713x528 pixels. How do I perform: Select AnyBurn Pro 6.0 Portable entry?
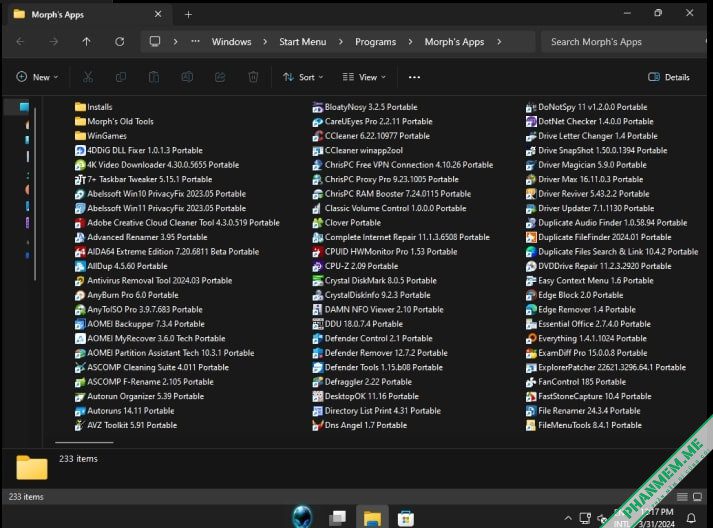pos(126,295)
